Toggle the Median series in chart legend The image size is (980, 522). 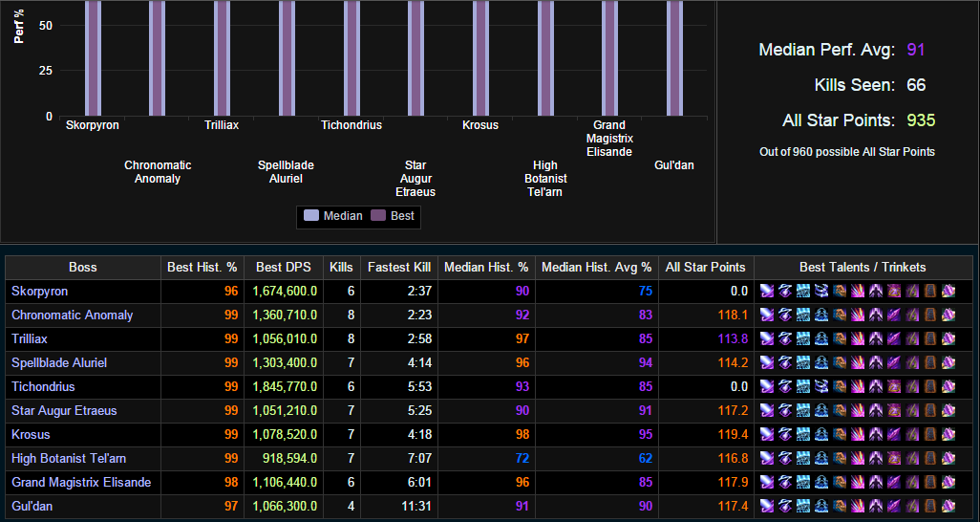point(333,216)
